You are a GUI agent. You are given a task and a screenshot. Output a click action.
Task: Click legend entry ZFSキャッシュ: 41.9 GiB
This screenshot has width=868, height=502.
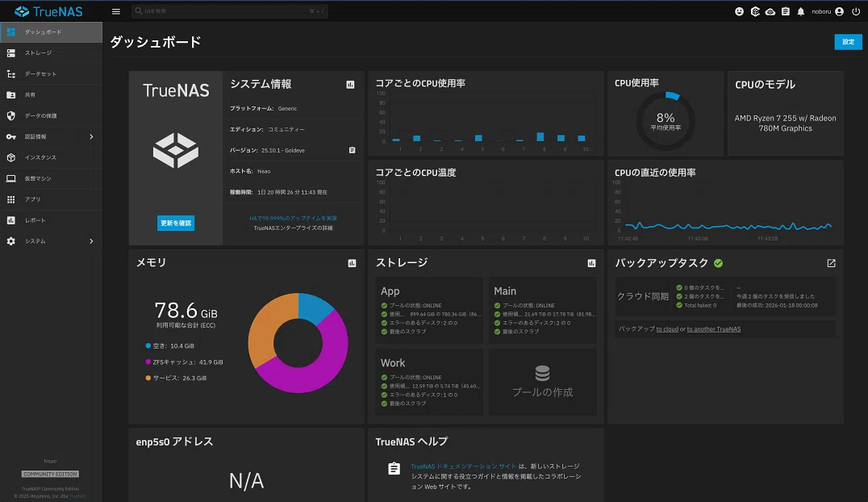click(184, 362)
